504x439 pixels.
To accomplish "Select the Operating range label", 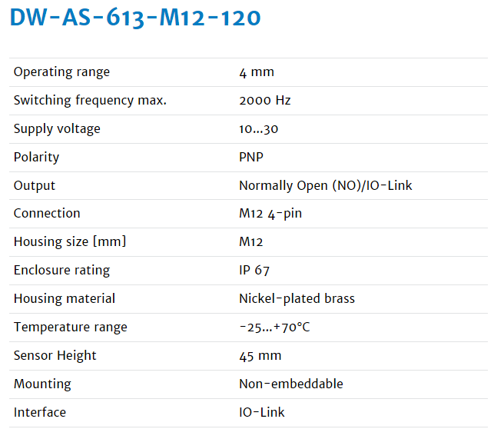I will [61, 72].
